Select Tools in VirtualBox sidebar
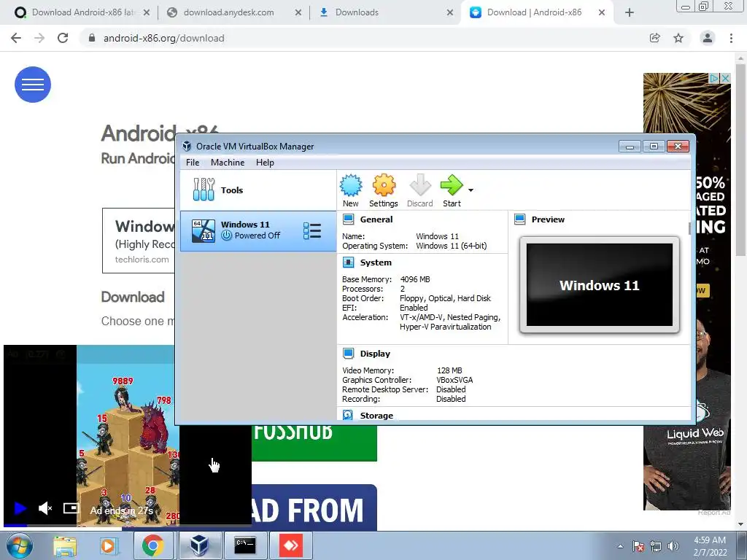Screen dimensions: 747x560 (x=258, y=190)
